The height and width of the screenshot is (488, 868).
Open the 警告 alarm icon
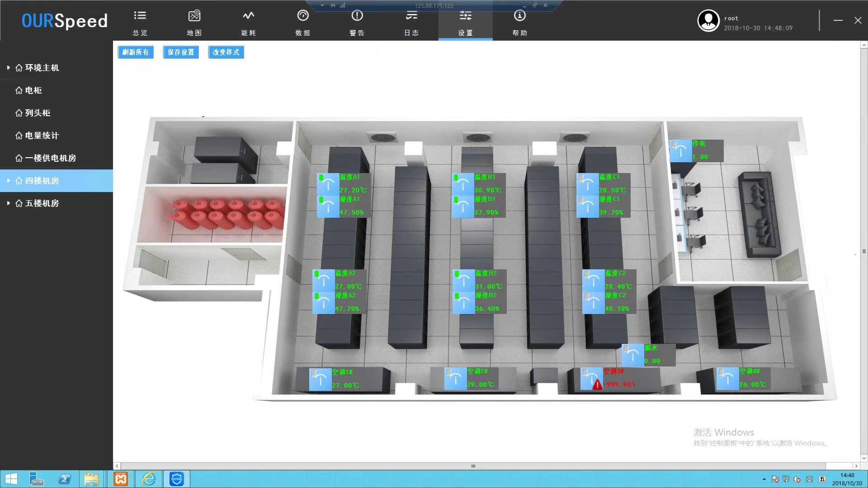point(357,16)
